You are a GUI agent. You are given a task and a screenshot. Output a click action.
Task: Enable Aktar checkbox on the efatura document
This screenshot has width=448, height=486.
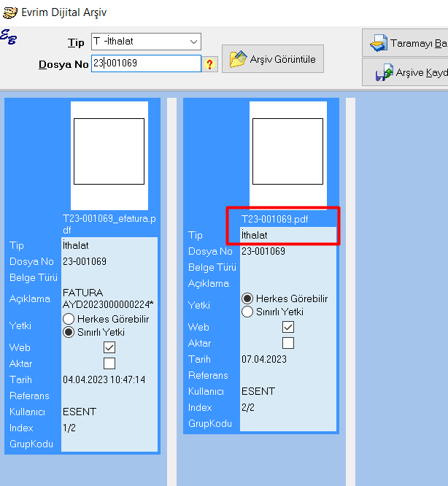[109, 363]
